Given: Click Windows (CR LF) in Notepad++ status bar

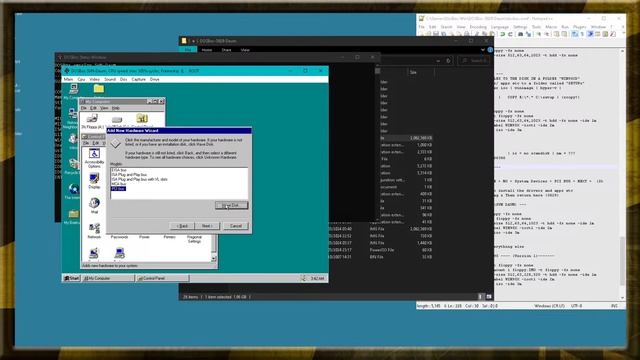Looking at the screenshot, I should [x=549, y=305].
